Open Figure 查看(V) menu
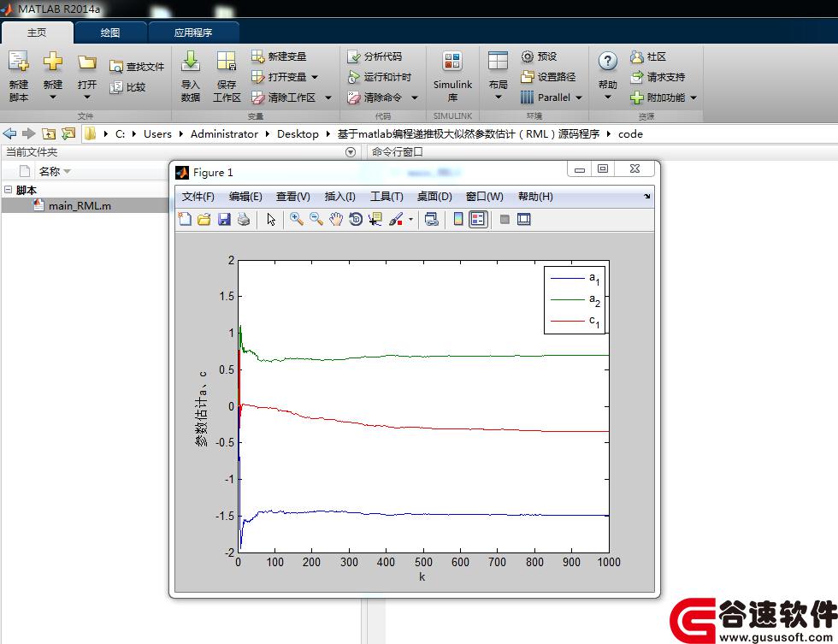Screen dimensions: 838x644 292,197
